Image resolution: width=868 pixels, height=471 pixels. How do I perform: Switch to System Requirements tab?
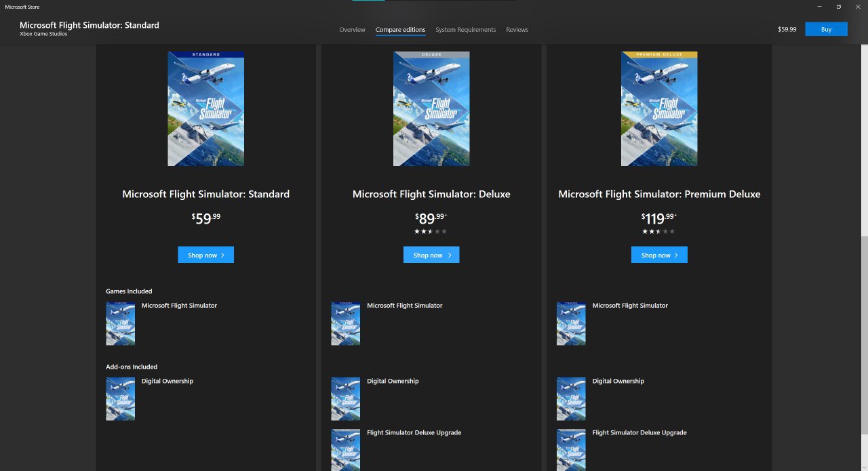click(465, 30)
